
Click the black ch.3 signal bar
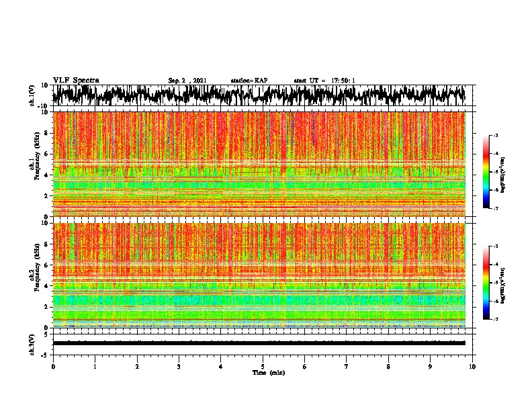tap(259, 343)
